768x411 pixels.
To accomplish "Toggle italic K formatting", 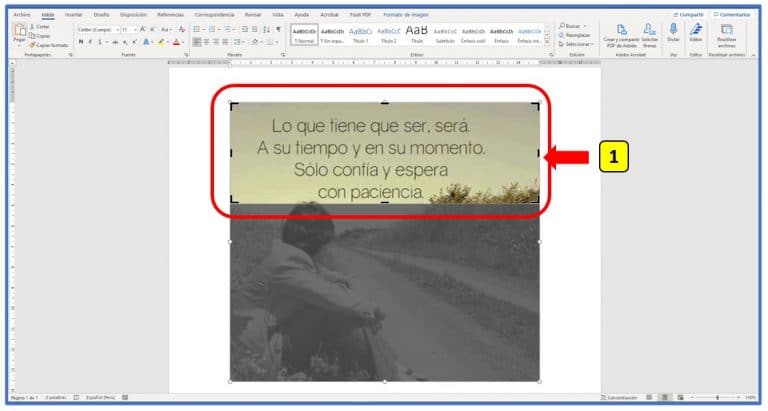I will (x=91, y=43).
